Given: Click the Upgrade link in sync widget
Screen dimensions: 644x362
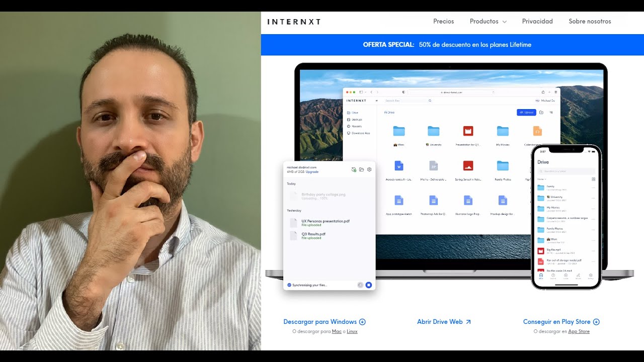Looking at the screenshot, I should (x=312, y=172).
